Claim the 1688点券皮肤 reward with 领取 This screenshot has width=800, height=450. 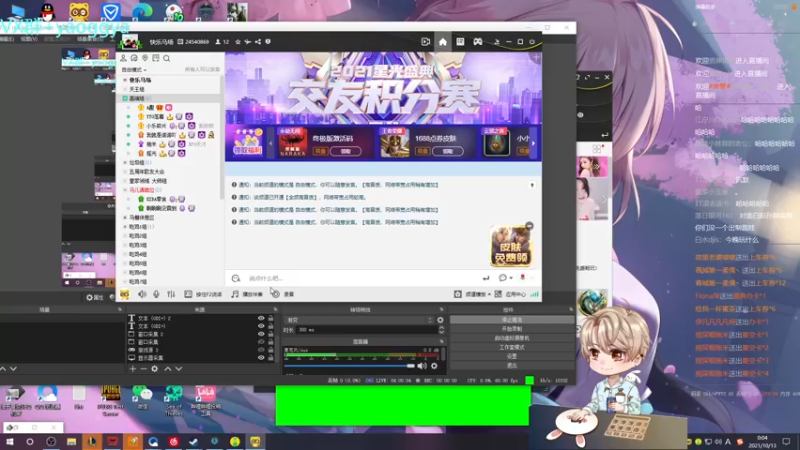click(x=447, y=152)
